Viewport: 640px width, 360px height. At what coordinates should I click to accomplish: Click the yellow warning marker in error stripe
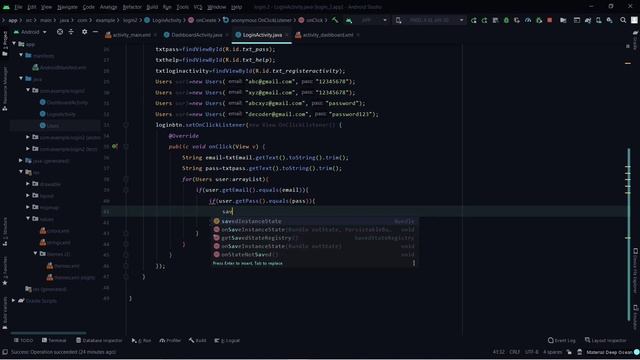coord(628,63)
